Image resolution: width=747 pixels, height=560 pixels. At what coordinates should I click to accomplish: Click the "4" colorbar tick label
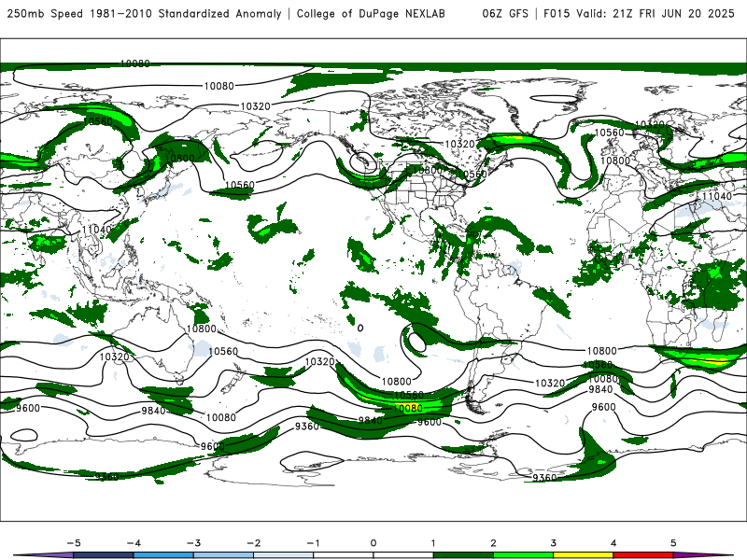point(613,543)
